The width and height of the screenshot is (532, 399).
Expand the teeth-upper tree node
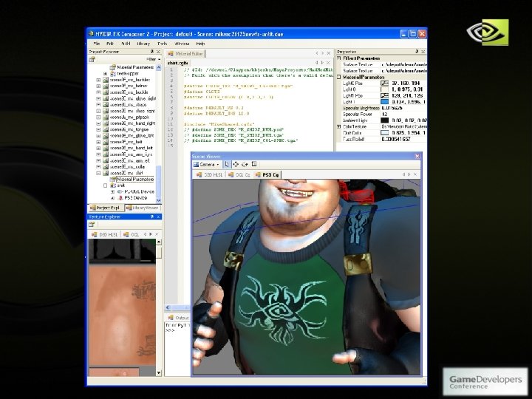[x=105, y=74]
